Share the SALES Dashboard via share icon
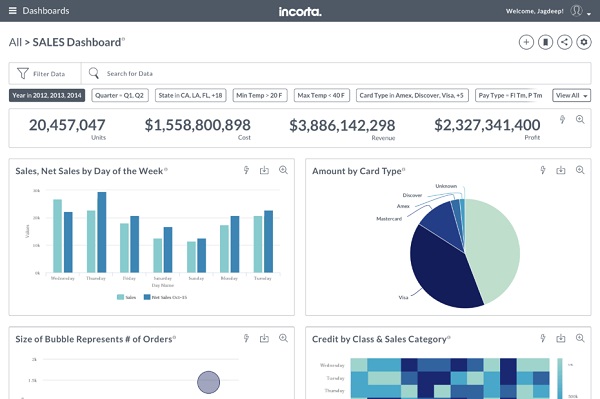The width and height of the screenshot is (600, 399). tap(564, 42)
